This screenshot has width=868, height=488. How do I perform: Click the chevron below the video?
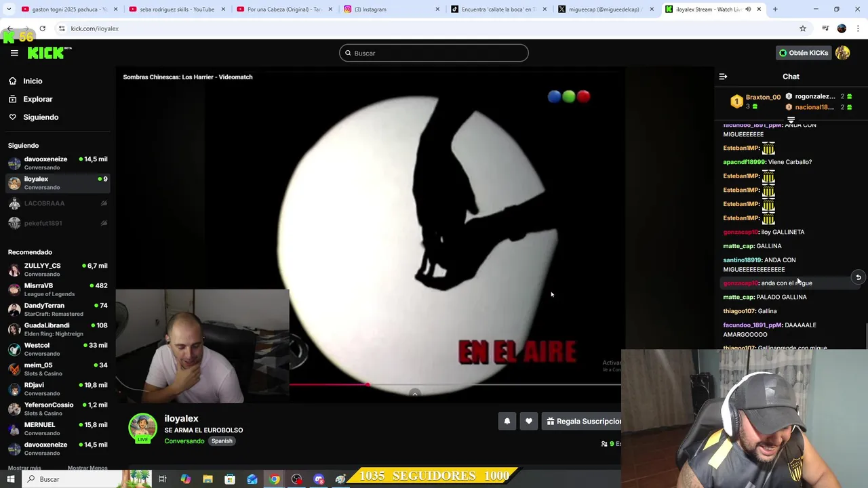415,394
